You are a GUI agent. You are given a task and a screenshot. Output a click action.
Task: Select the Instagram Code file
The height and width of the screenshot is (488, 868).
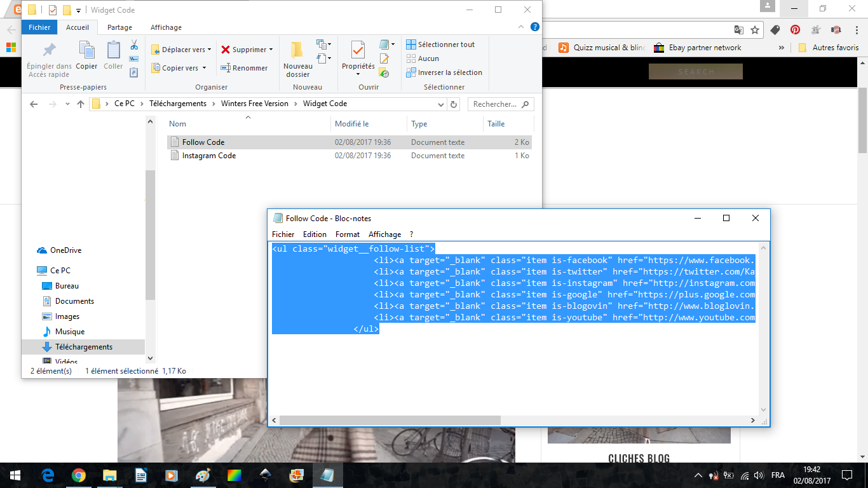point(208,156)
